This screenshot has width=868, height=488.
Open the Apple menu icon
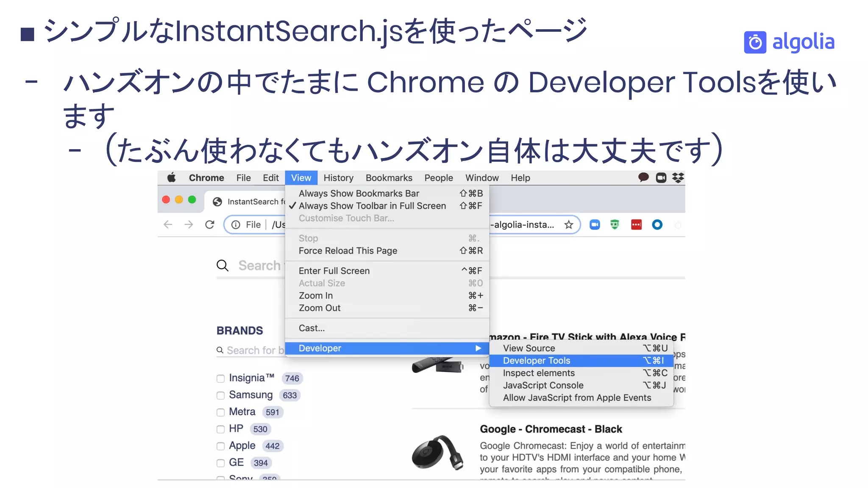click(x=172, y=177)
